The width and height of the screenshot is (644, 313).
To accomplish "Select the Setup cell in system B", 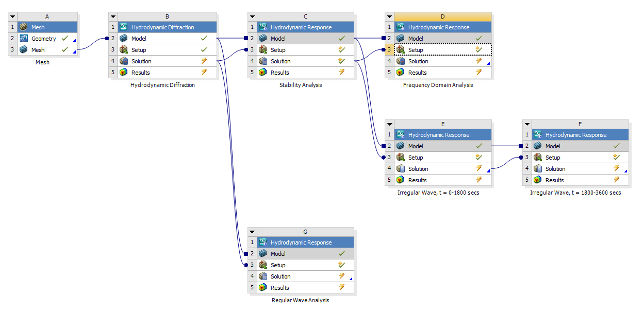I will [167, 50].
